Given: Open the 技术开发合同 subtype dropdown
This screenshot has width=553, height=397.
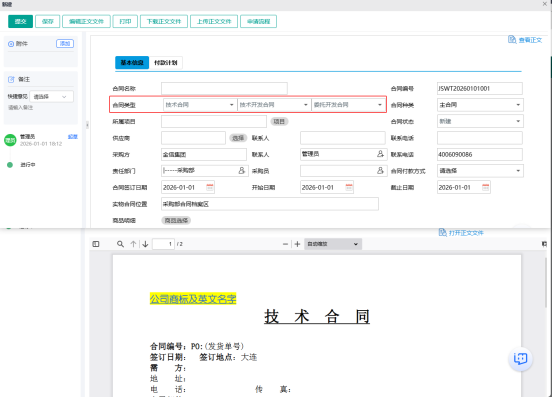Looking at the screenshot, I should 274,105.
